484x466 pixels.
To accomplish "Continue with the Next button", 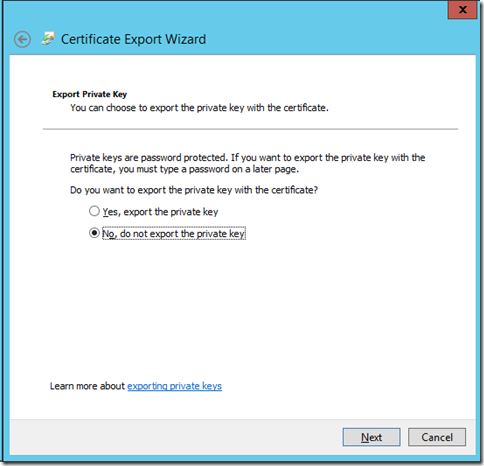I will 371,437.
